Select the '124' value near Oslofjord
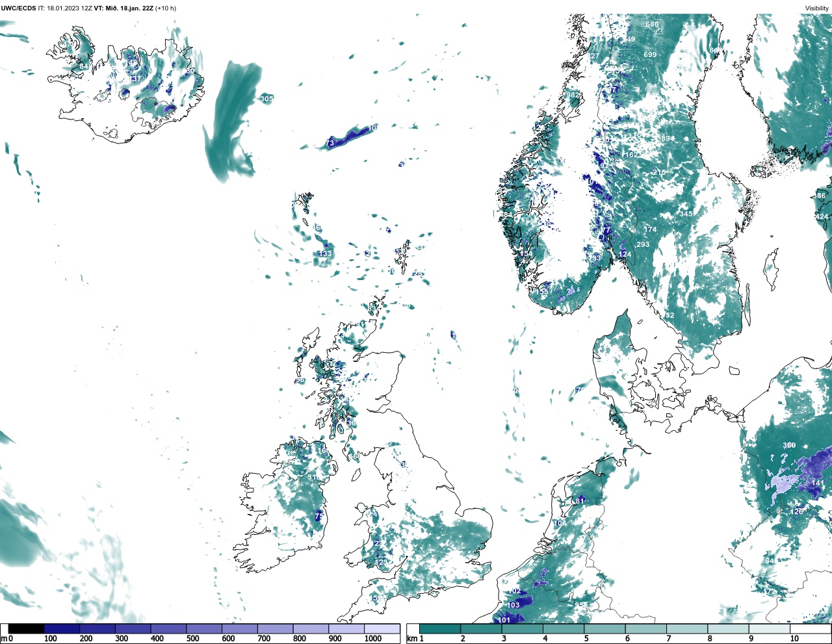The width and height of the screenshot is (832, 644). pyautogui.click(x=625, y=254)
